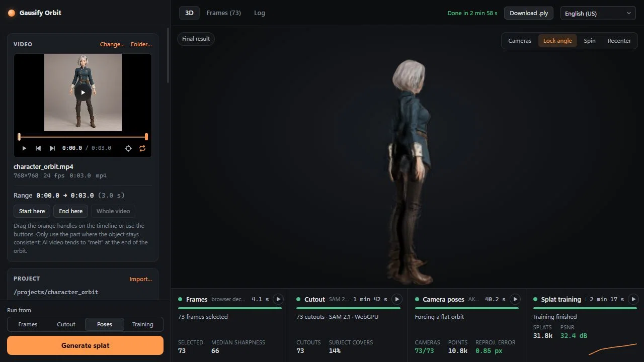
Task: Enable Spin in the 3D viewer
Action: pos(590,41)
